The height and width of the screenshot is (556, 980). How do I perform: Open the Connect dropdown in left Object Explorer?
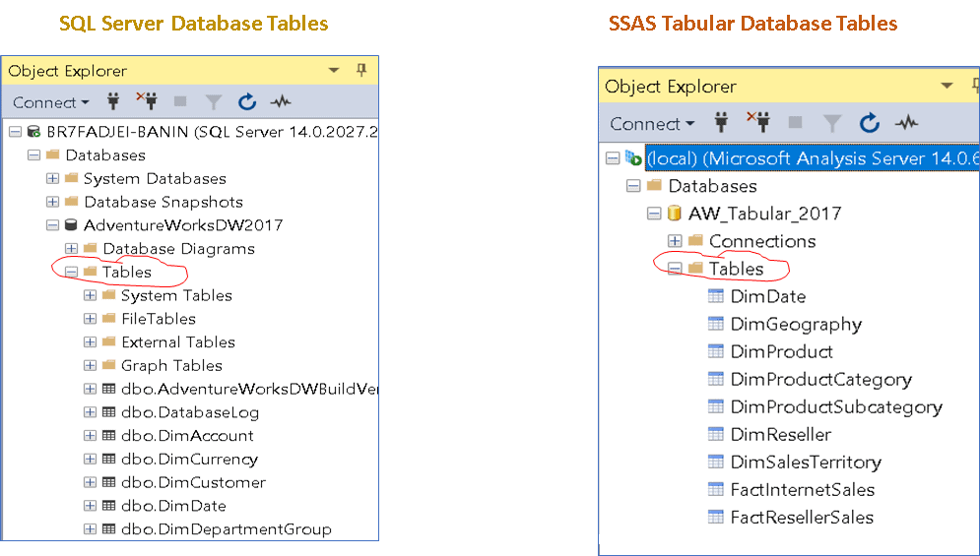(x=50, y=102)
